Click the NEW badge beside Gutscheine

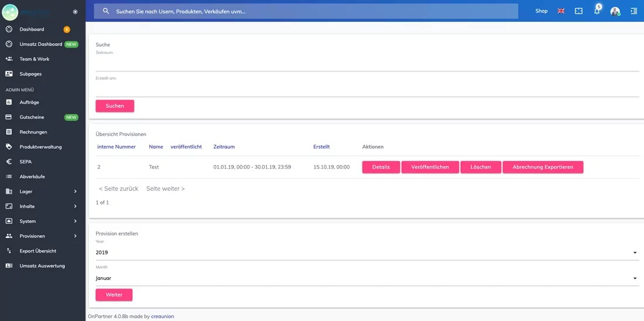[71, 117]
